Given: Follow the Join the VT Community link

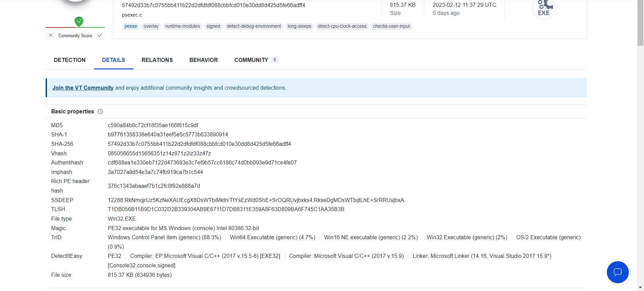Looking at the screenshot, I should [83, 88].
